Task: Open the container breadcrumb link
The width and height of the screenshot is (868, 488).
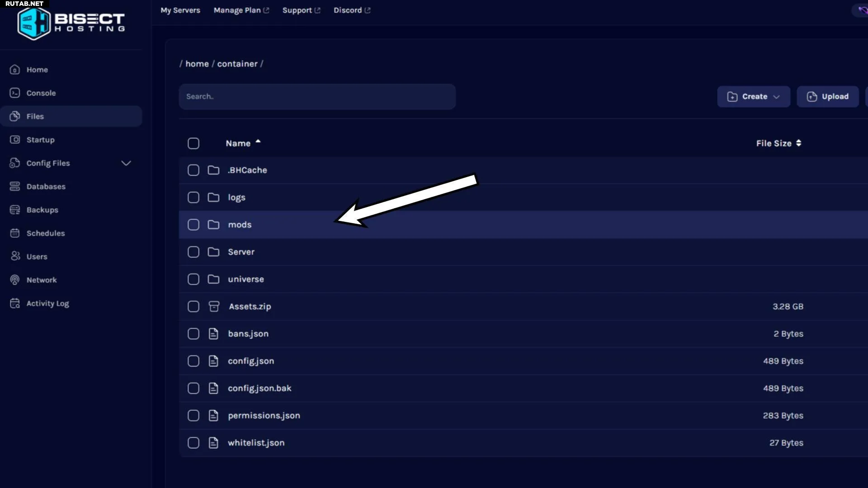Action: coord(237,64)
